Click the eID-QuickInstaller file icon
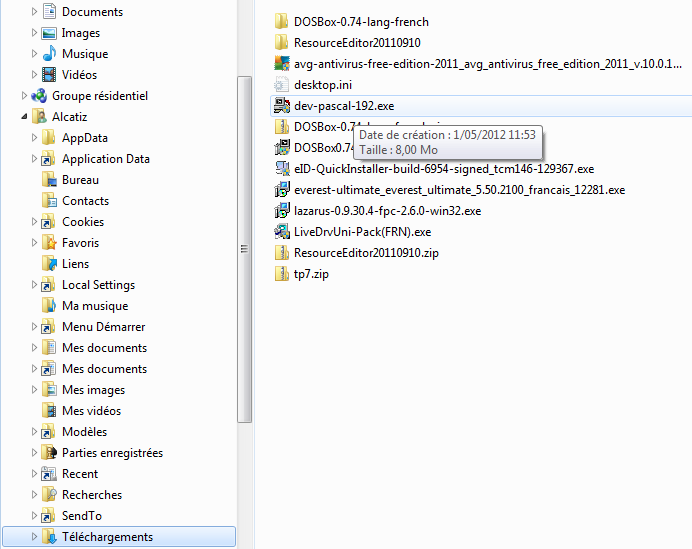The width and height of the screenshot is (692, 549). [x=282, y=169]
